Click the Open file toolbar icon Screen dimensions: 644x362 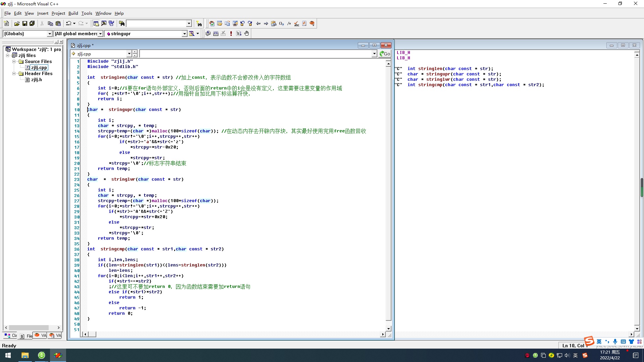17,23
